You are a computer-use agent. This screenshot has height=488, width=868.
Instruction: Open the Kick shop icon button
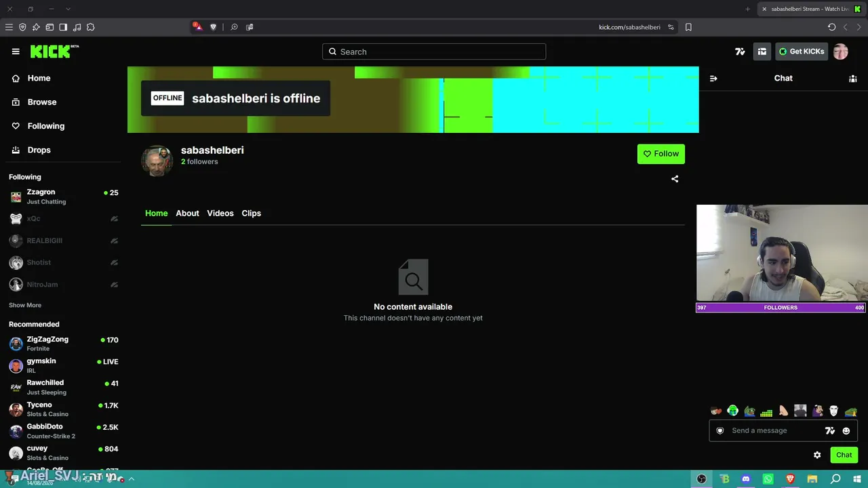click(x=762, y=52)
